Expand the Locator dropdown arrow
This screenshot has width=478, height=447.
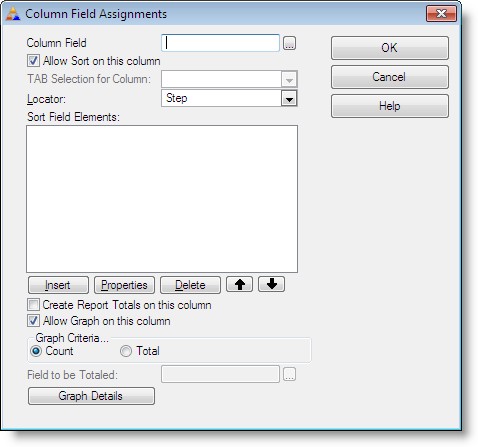coord(289,99)
